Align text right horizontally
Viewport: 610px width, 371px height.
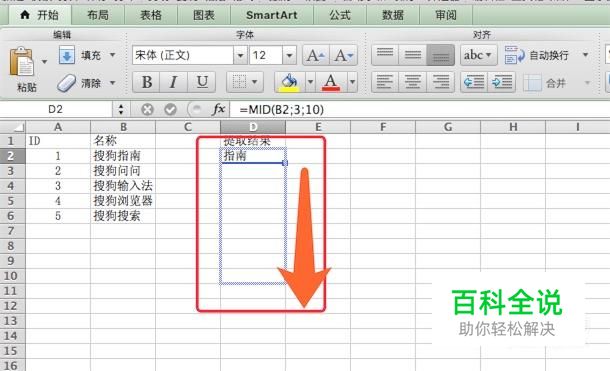tap(440, 82)
